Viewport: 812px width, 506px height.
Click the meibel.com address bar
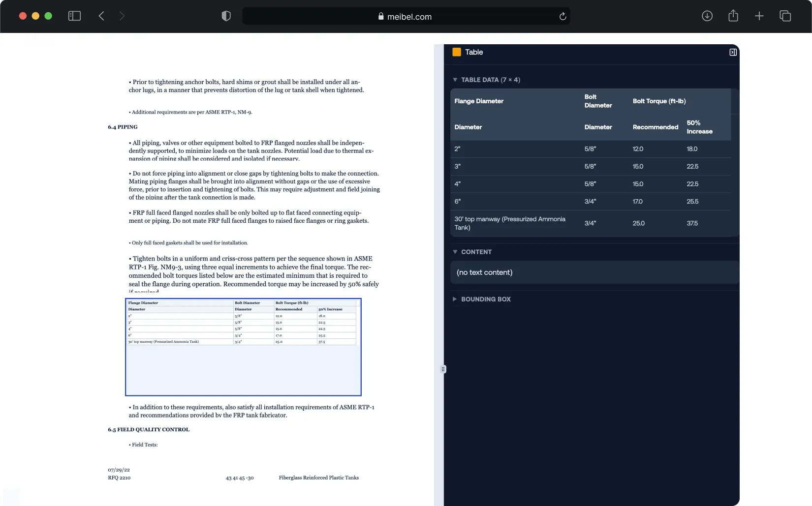click(x=406, y=16)
